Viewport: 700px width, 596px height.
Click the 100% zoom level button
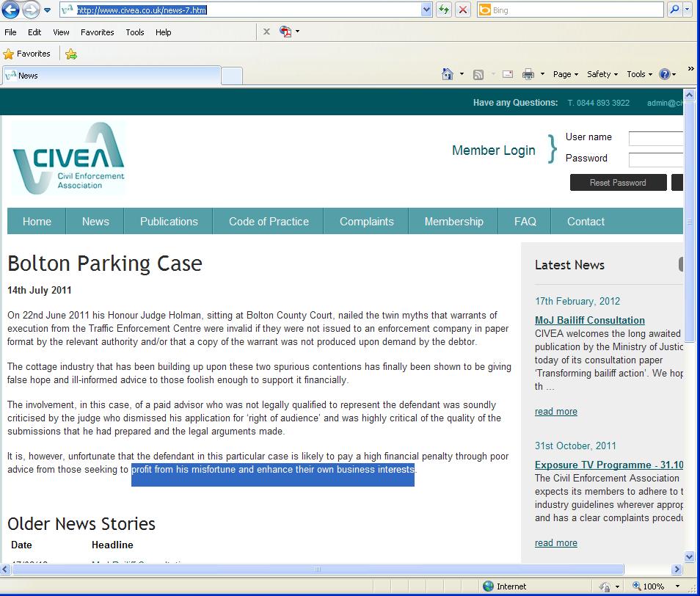(648, 586)
